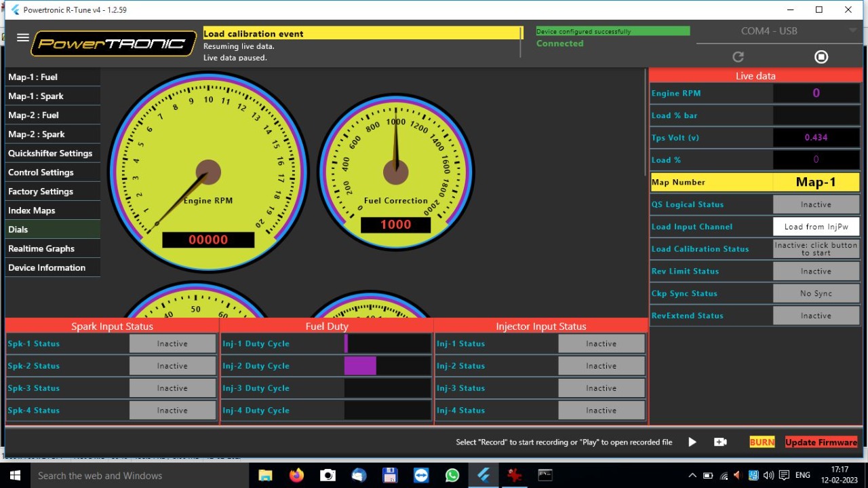Click the refresh connection icon

point(738,57)
